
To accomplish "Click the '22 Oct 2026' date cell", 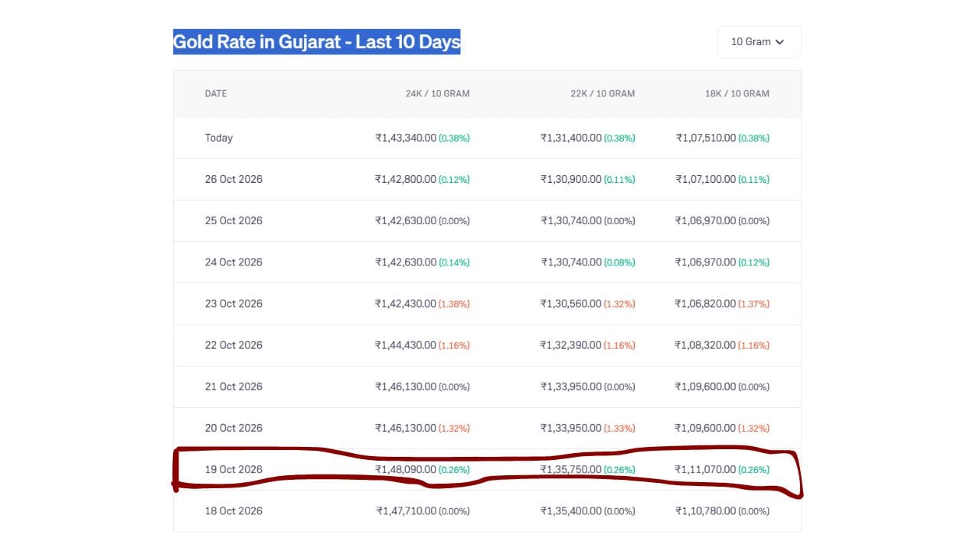I will (234, 344).
